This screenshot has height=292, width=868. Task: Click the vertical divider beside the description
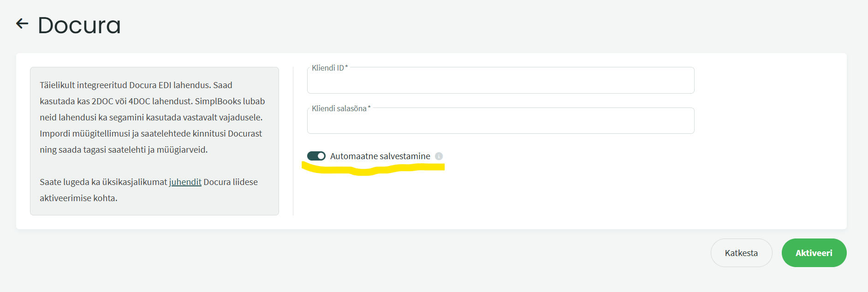point(293,141)
